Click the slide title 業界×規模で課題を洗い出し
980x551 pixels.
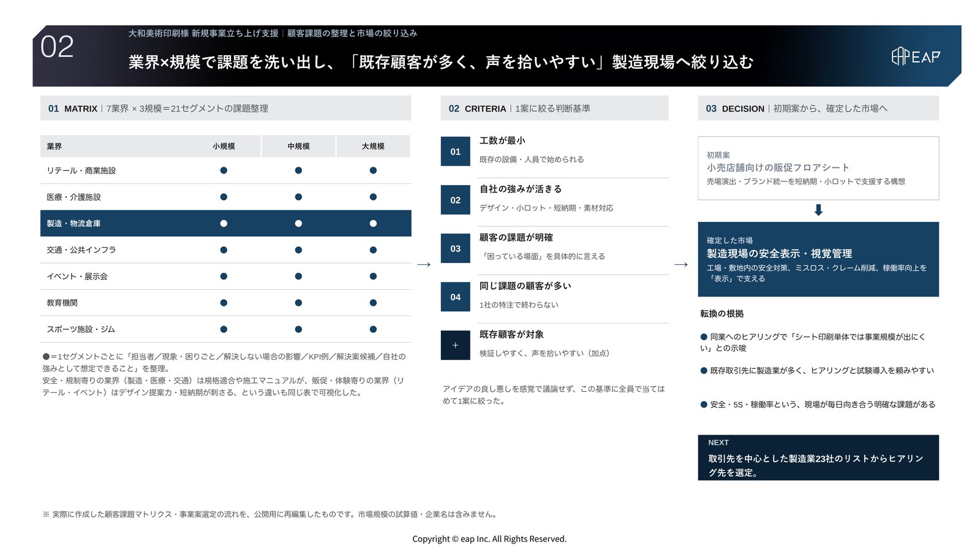441,62
